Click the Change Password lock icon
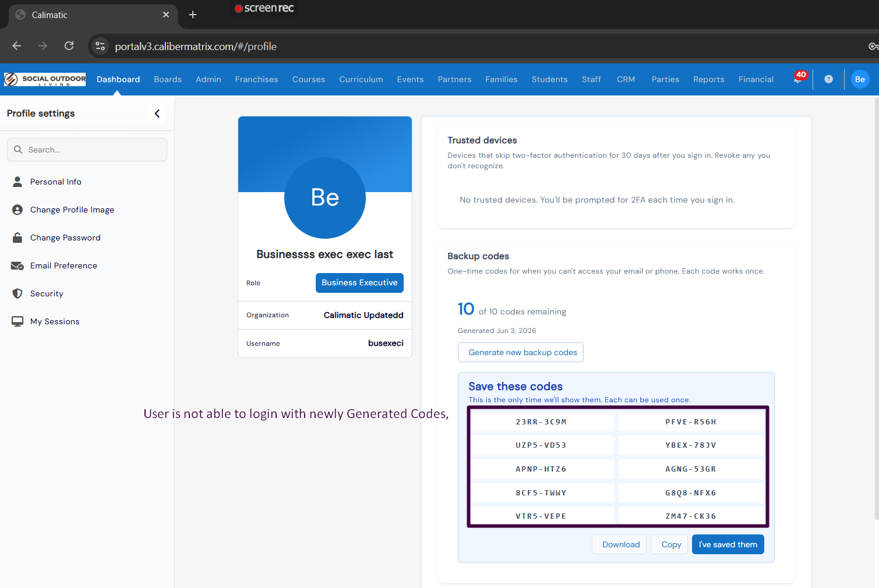The height and width of the screenshot is (588, 879). click(17, 238)
